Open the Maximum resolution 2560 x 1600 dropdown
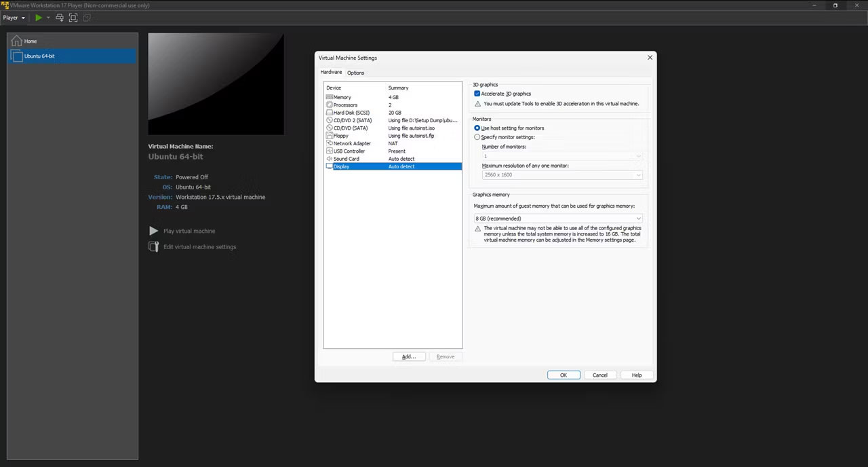Image resolution: width=868 pixels, height=467 pixels. click(561, 174)
